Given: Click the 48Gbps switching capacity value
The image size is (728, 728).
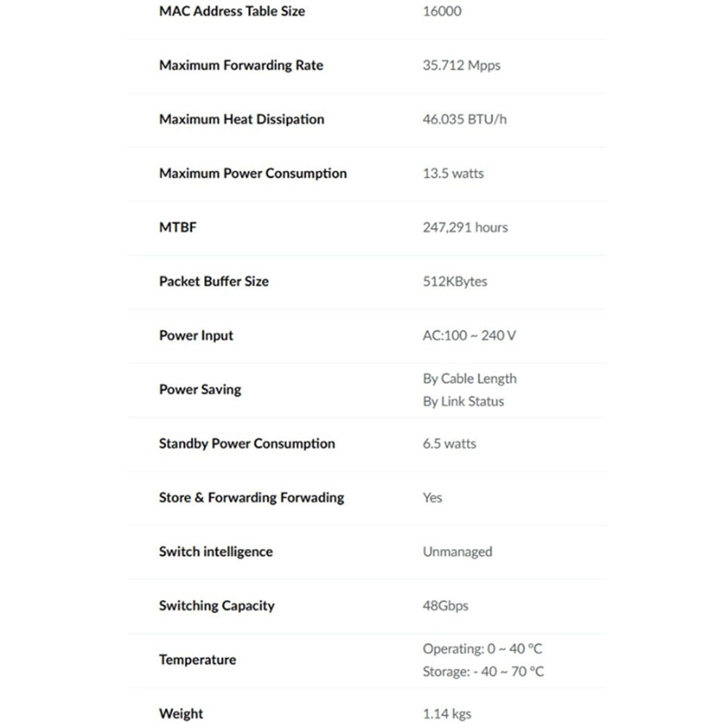Looking at the screenshot, I should click(x=446, y=606).
